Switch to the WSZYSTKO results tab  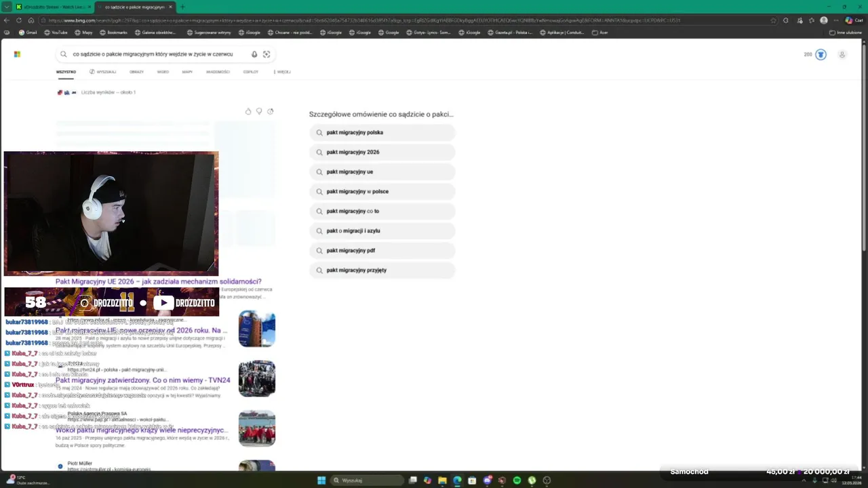66,72
